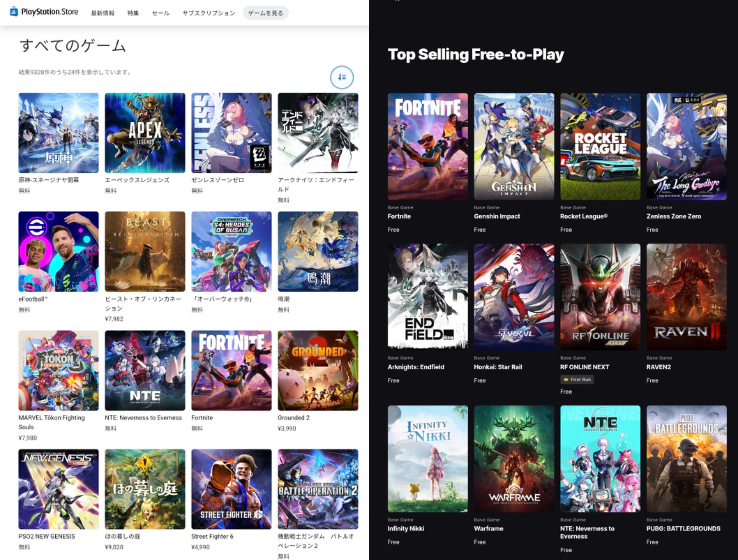Open the サブスクリプション menu item
The image size is (738, 560).
pos(209,13)
